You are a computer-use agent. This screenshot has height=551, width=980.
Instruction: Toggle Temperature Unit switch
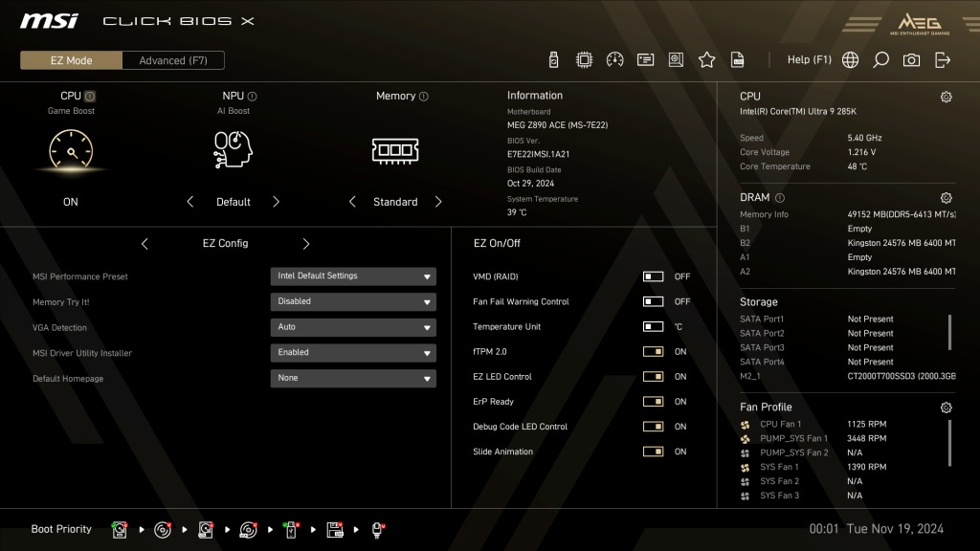tap(653, 326)
